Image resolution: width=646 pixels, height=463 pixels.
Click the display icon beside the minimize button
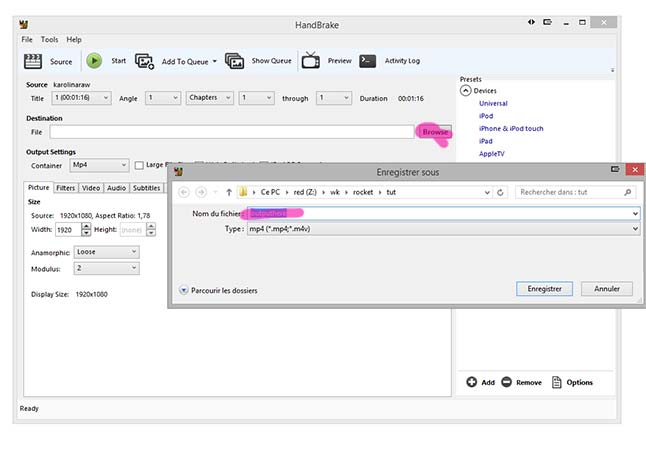pyautogui.click(x=548, y=22)
